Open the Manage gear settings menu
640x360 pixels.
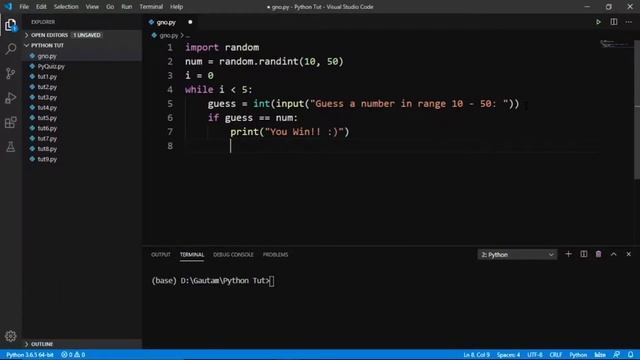11,336
